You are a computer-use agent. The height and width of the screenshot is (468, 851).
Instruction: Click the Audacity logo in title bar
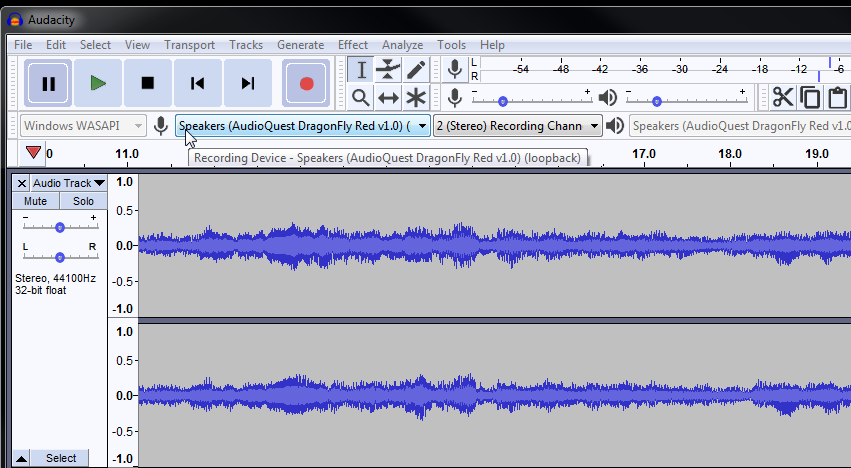coord(15,20)
